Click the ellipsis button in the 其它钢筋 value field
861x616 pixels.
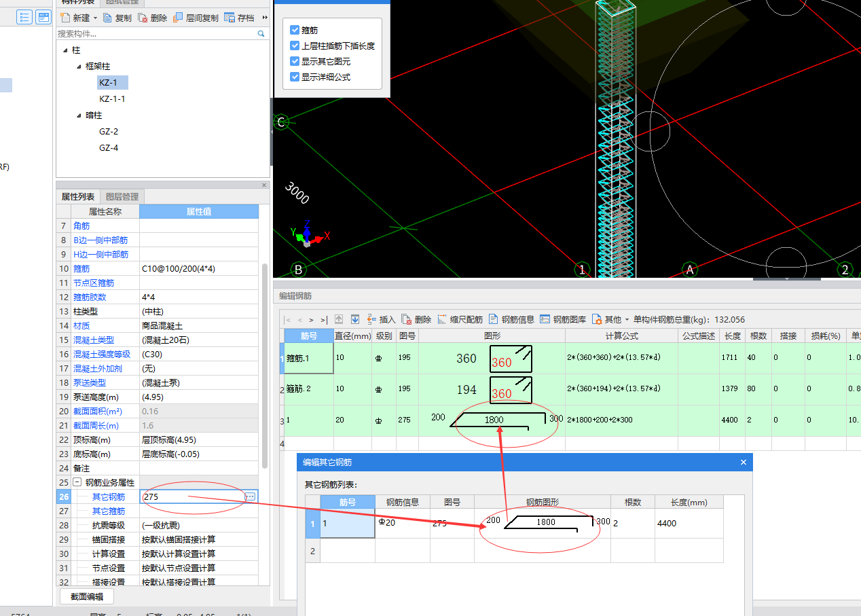251,497
